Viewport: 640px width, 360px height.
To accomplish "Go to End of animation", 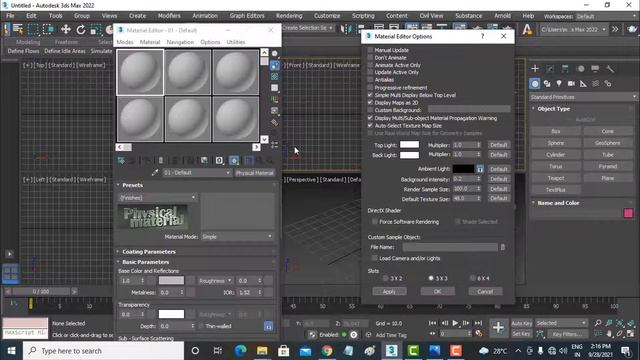I will [x=478, y=323].
